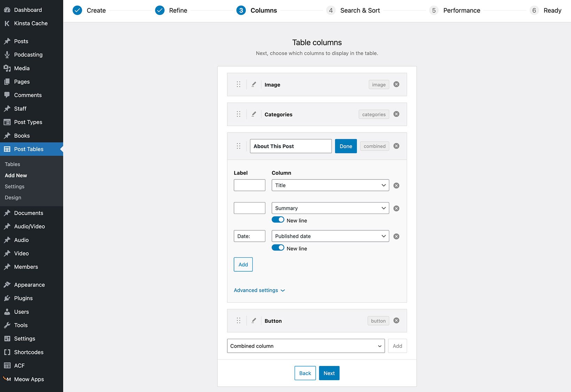
Task: Click the edit pencil icon for Categories column
Action: (x=254, y=114)
